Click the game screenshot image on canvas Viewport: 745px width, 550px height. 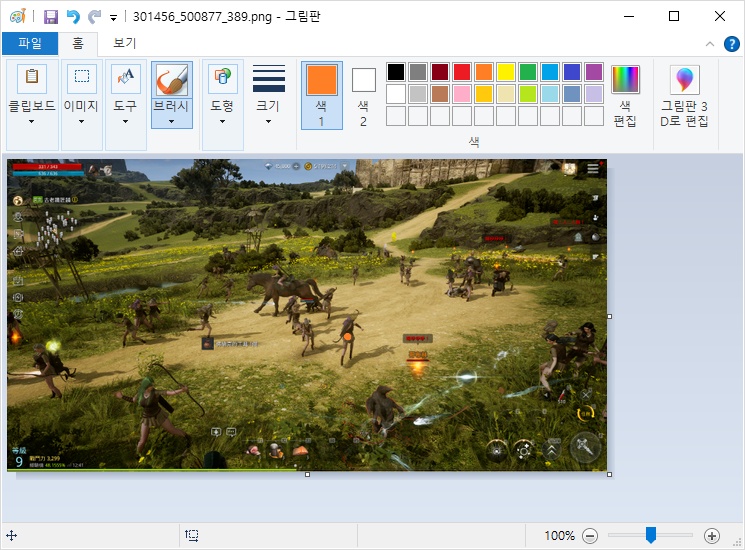307,315
